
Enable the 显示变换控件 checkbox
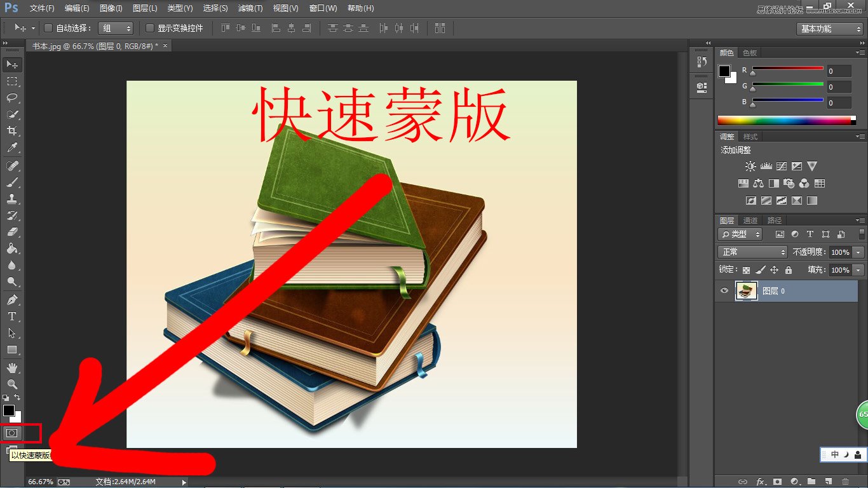pyautogui.click(x=150, y=28)
